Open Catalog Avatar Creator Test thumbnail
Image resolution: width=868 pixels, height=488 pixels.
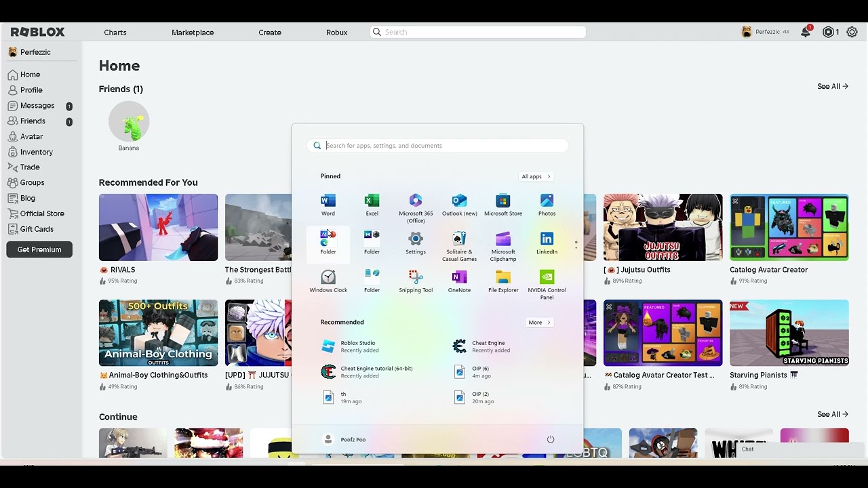[x=663, y=333]
